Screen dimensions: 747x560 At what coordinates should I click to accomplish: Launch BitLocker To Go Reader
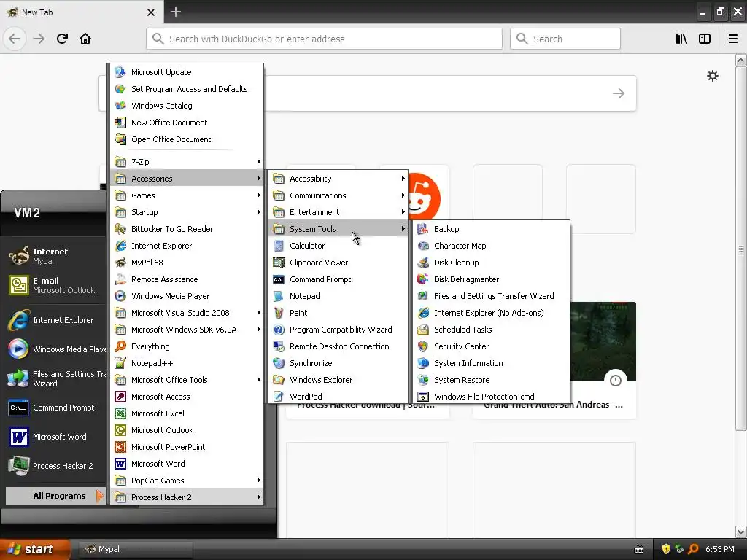coord(187,229)
